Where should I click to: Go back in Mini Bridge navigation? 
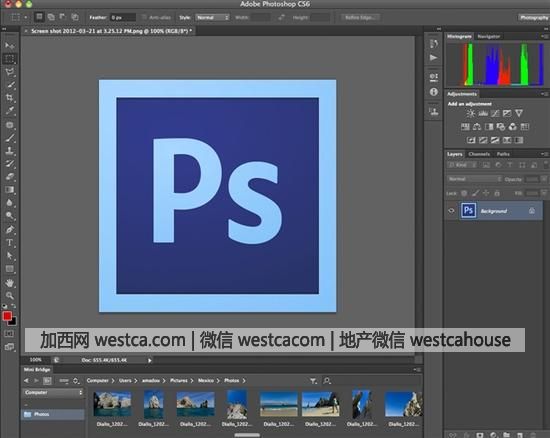pos(26,380)
